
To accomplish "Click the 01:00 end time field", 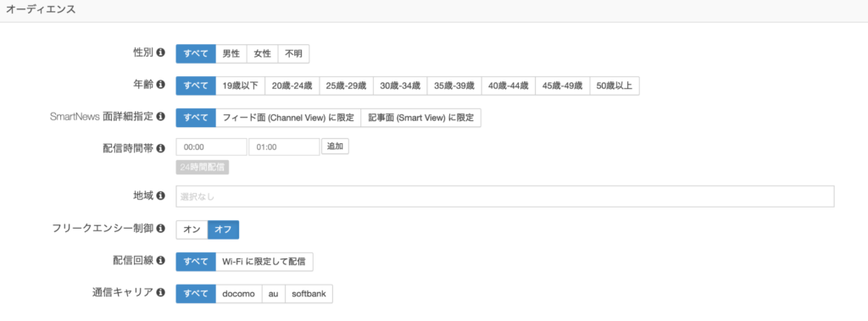I will pyautogui.click(x=284, y=147).
